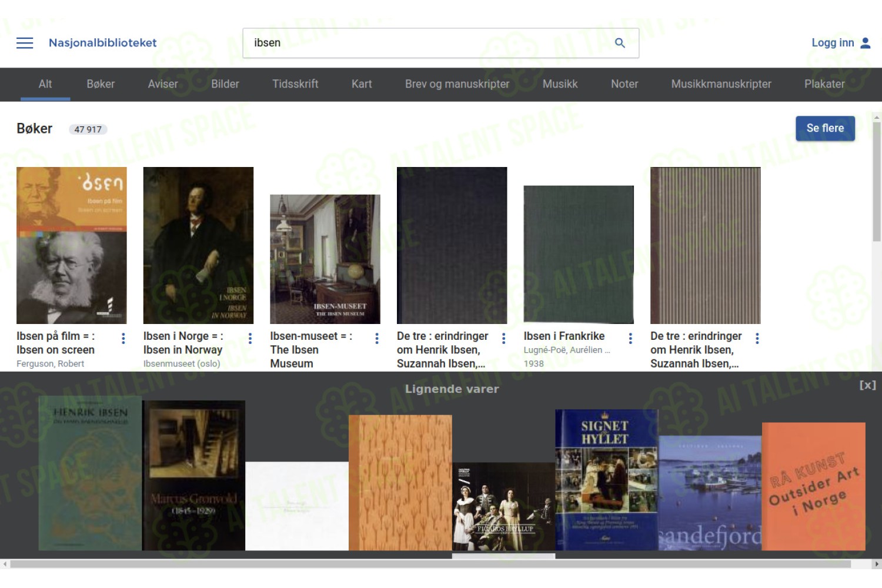The image size is (882, 588).
Task: Open options menu for Ibsen på film
Action: 123,338
